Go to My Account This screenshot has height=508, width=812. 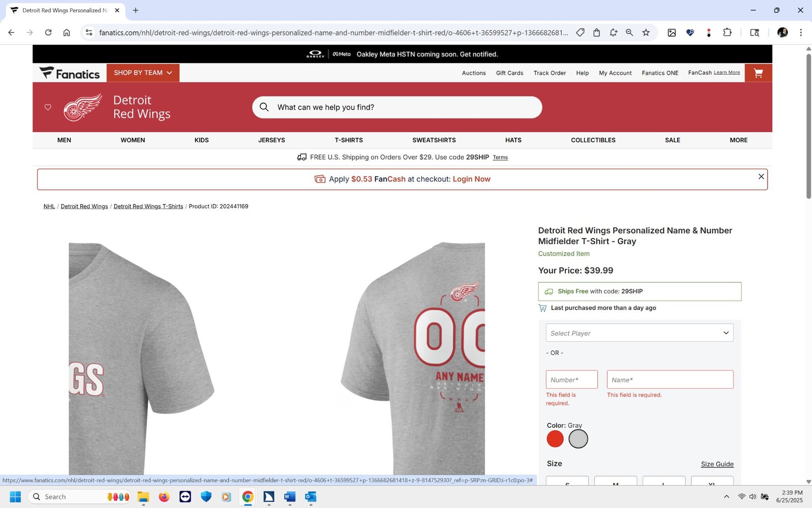615,73
